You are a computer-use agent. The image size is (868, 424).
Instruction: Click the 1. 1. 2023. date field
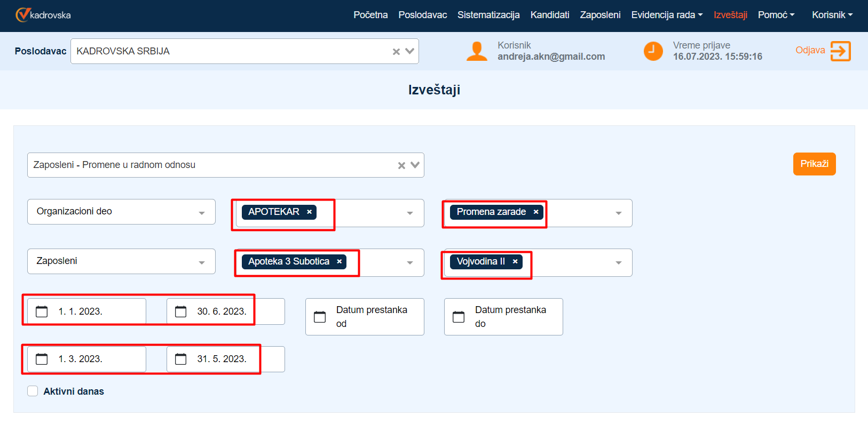(x=80, y=311)
